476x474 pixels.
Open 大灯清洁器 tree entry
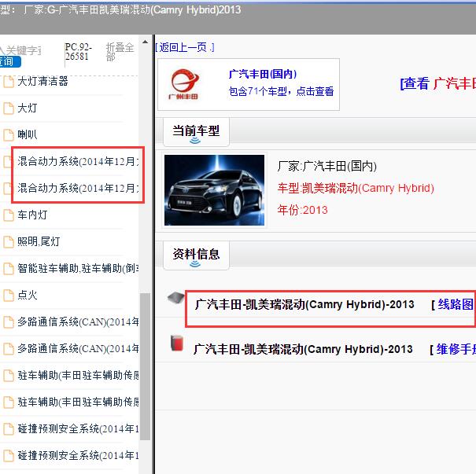(42, 81)
